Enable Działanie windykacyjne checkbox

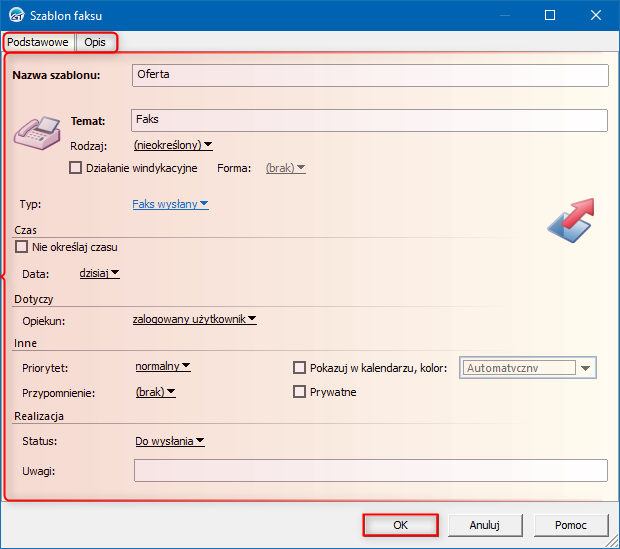click(x=76, y=168)
